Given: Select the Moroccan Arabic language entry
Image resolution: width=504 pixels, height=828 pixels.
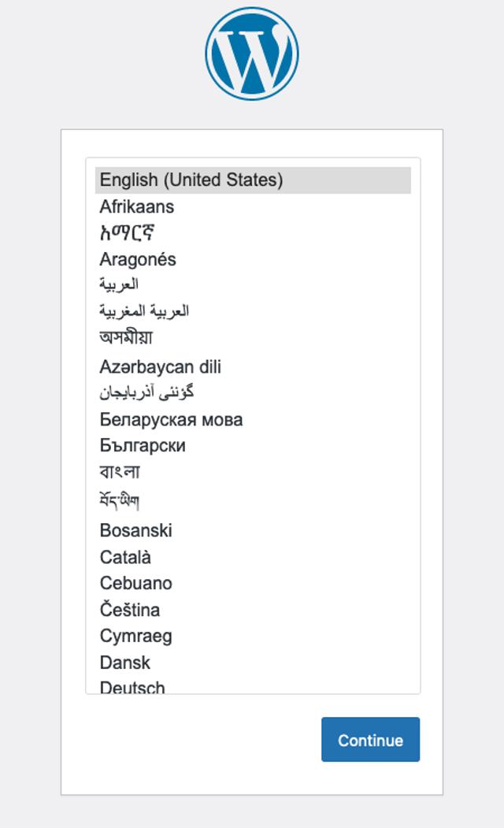Looking at the screenshot, I should coord(150,310).
